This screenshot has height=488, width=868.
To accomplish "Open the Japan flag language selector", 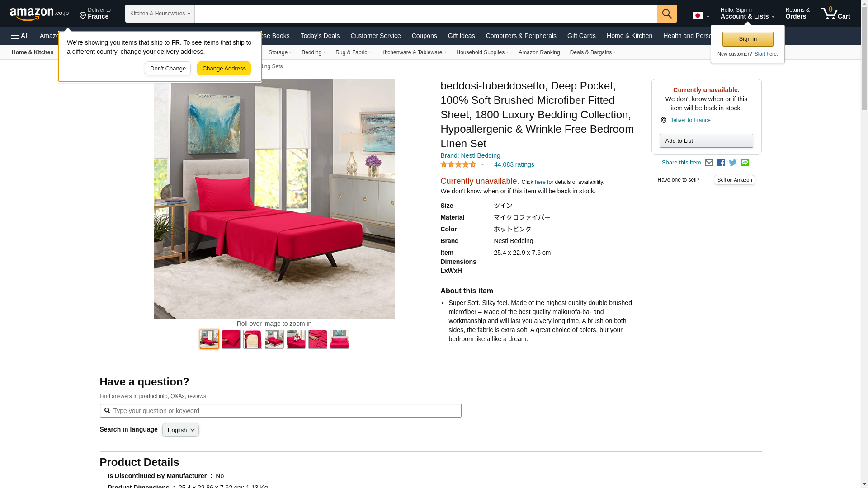I will pos(701,16).
